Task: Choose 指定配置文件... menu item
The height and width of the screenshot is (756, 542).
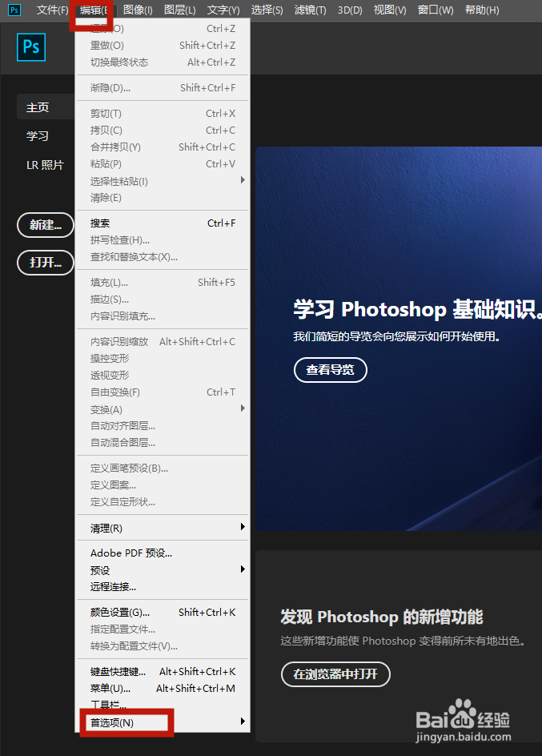Action: [x=163, y=629]
